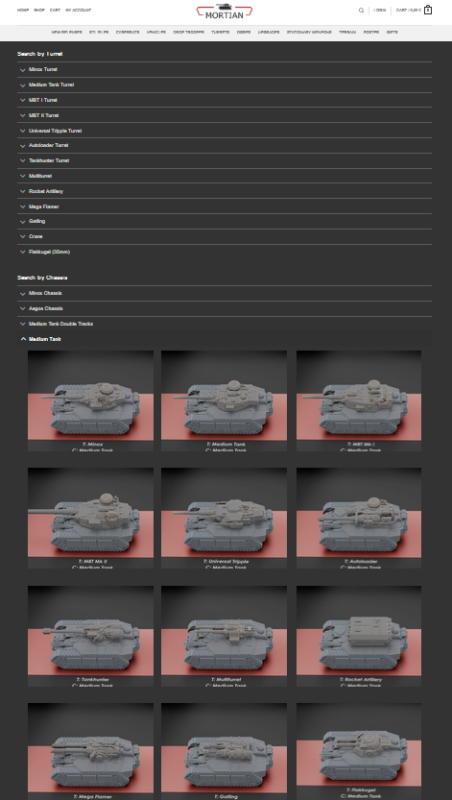Open the SHOP link in header

39,10
